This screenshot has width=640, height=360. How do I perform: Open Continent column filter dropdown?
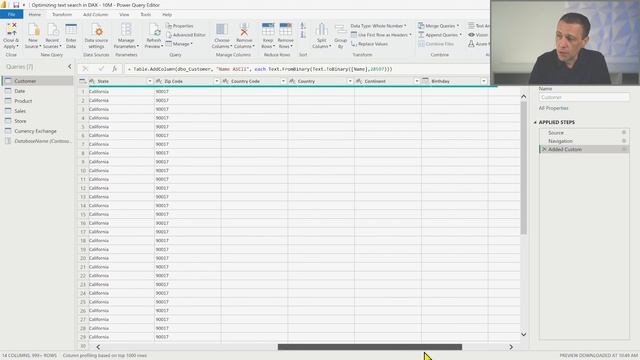tap(417, 81)
